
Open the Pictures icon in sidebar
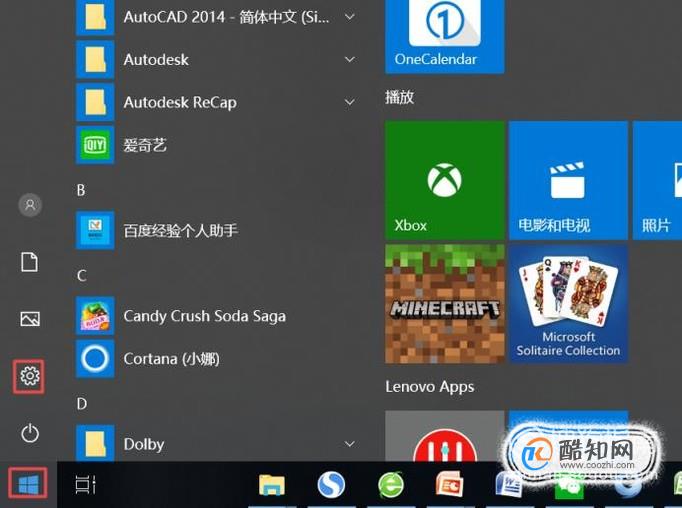(30, 319)
